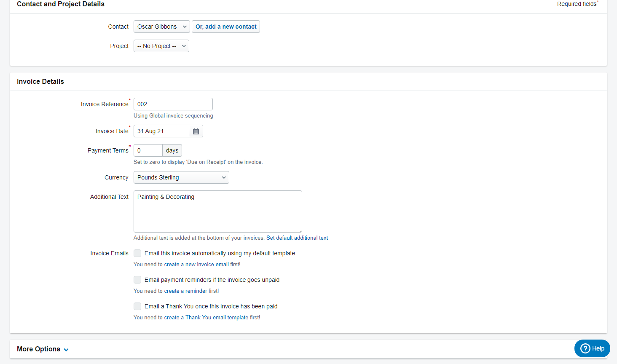Image resolution: width=617 pixels, height=364 pixels.
Task: Click the Help question mark button
Action: 592,348
